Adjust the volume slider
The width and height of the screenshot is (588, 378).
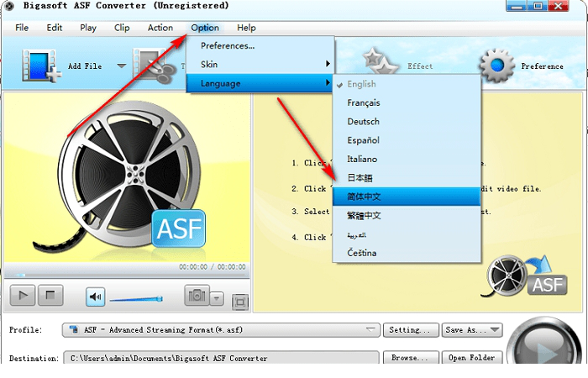coord(136,298)
